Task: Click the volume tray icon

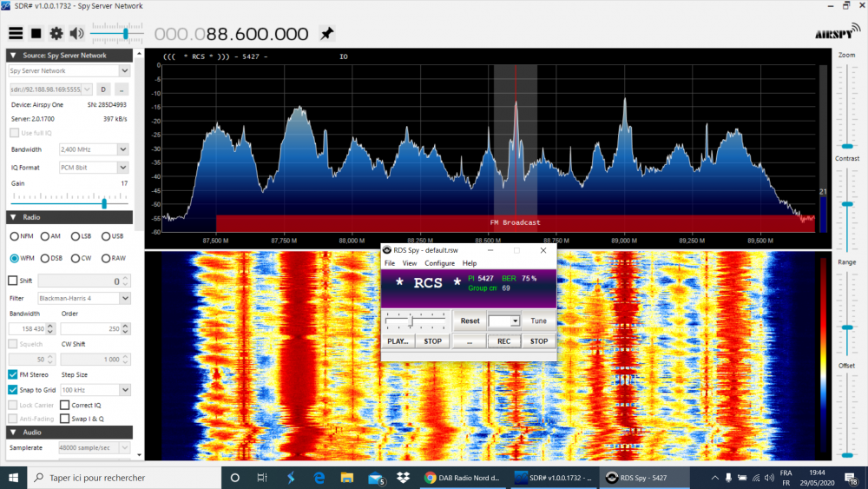Action: click(x=769, y=478)
